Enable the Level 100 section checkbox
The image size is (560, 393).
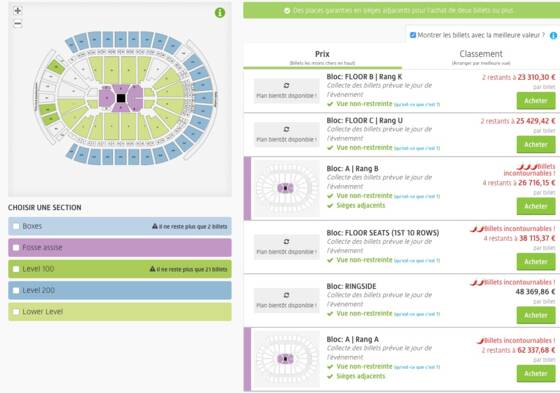coord(16,269)
